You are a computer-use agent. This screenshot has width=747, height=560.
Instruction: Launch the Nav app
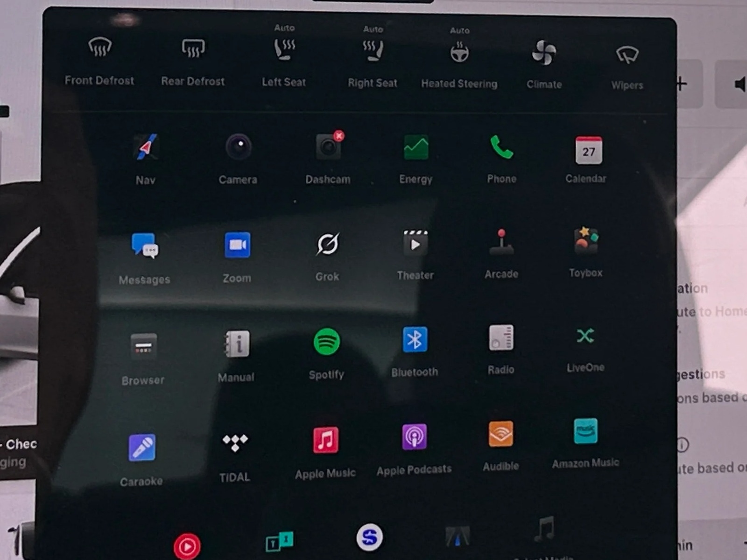(x=146, y=147)
